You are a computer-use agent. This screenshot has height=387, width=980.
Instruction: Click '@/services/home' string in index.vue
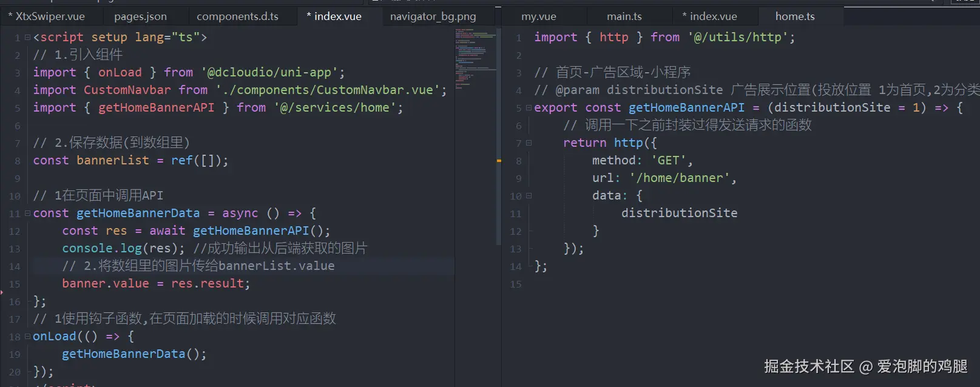pos(335,108)
